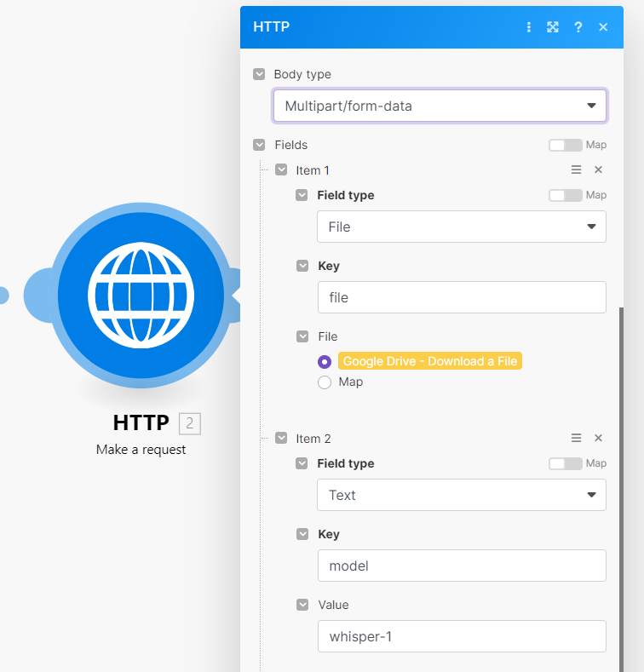
Task: Click the Key input containing 'model'
Action: pyautogui.click(x=462, y=566)
